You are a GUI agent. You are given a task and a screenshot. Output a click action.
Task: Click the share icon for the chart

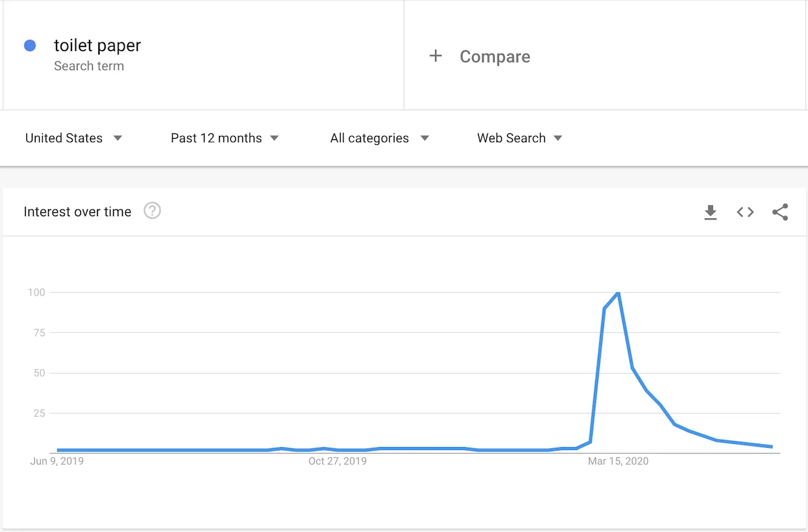click(x=780, y=212)
